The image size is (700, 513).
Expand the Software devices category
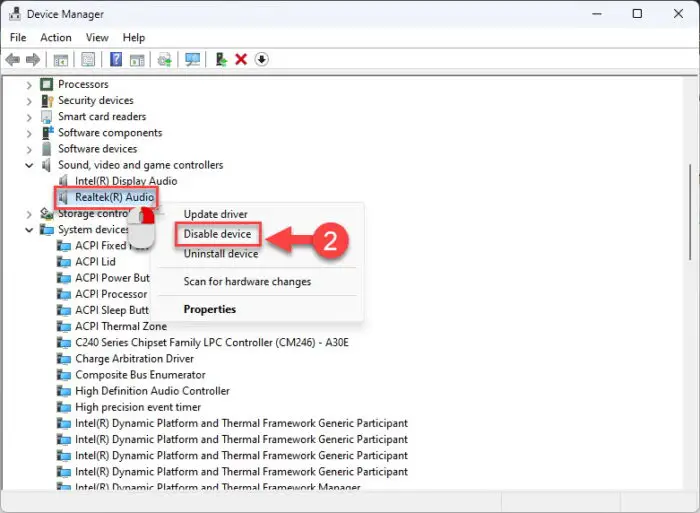tap(29, 150)
